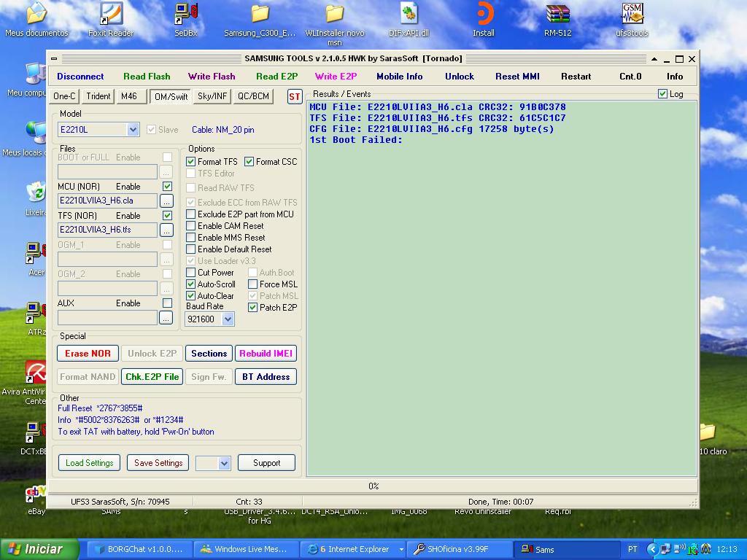Open the Samsung_C300_E... folder icon
Image resolution: width=747 pixels, height=560 pixels.
260,19
